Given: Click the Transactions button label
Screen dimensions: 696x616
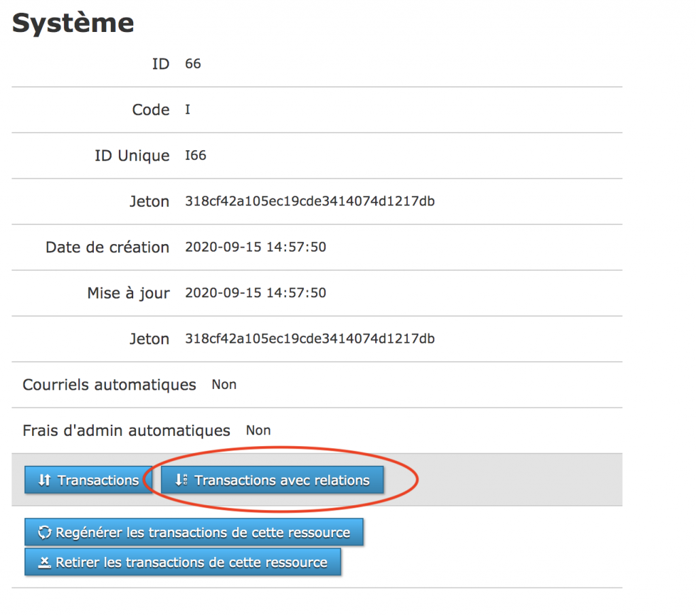Looking at the screenshot, I should coord(98,480).
